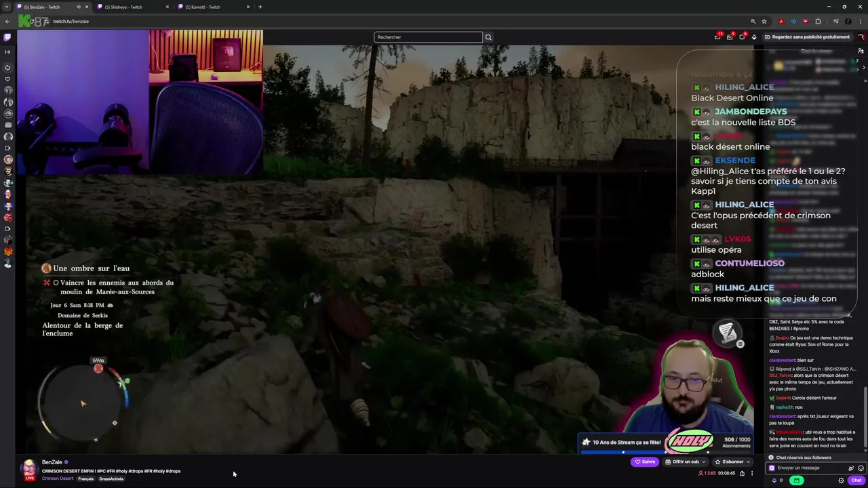Open the browser extensions puzzle icon
Image resolution: width=868 pixels, height=488 pixels.
[818, 21]
